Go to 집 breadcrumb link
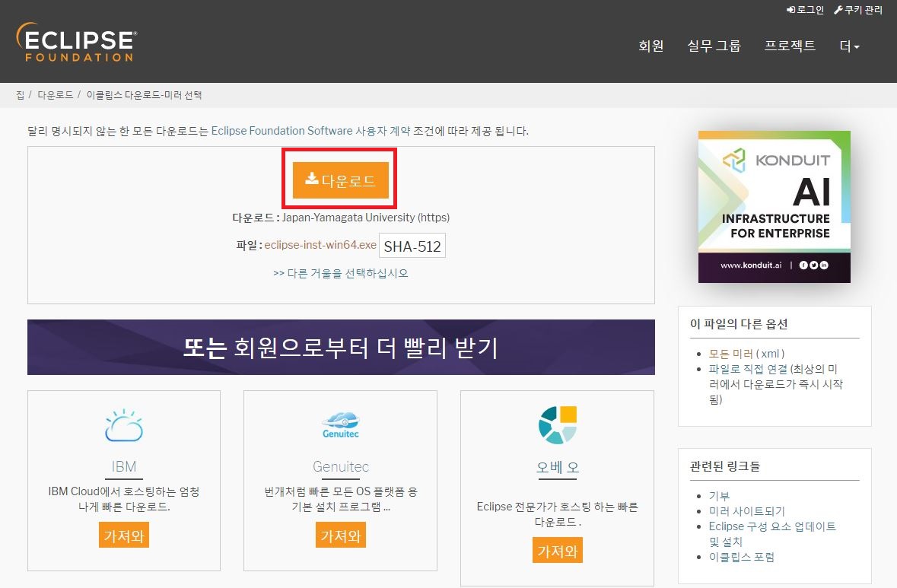This screenshot has height=588, width=897. click(x=20, y=95)
